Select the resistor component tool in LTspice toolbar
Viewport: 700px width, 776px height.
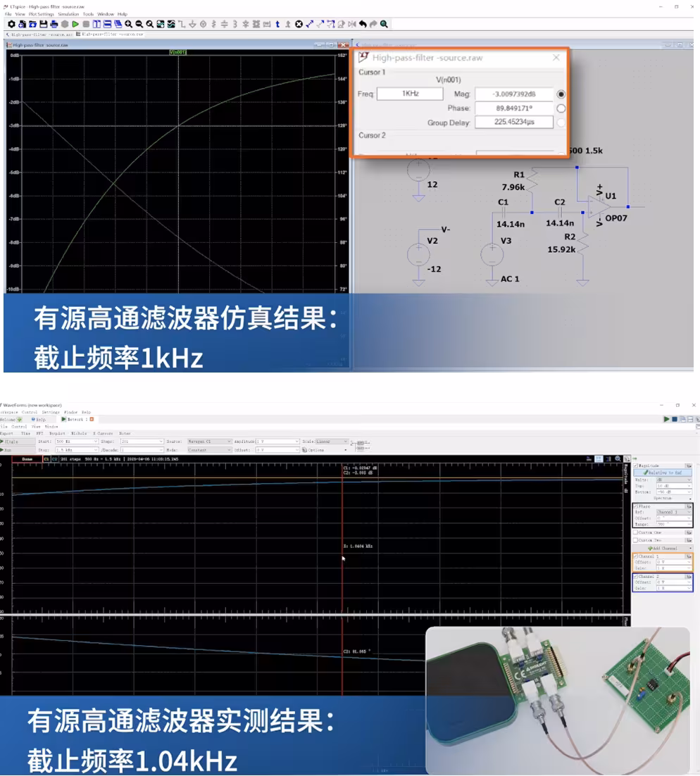214,24
